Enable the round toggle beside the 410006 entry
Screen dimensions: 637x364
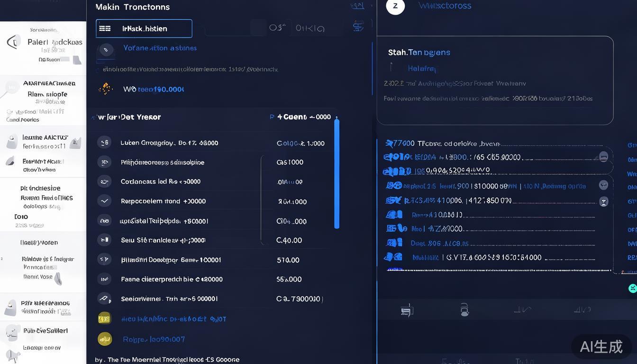(x=603, y=201)
